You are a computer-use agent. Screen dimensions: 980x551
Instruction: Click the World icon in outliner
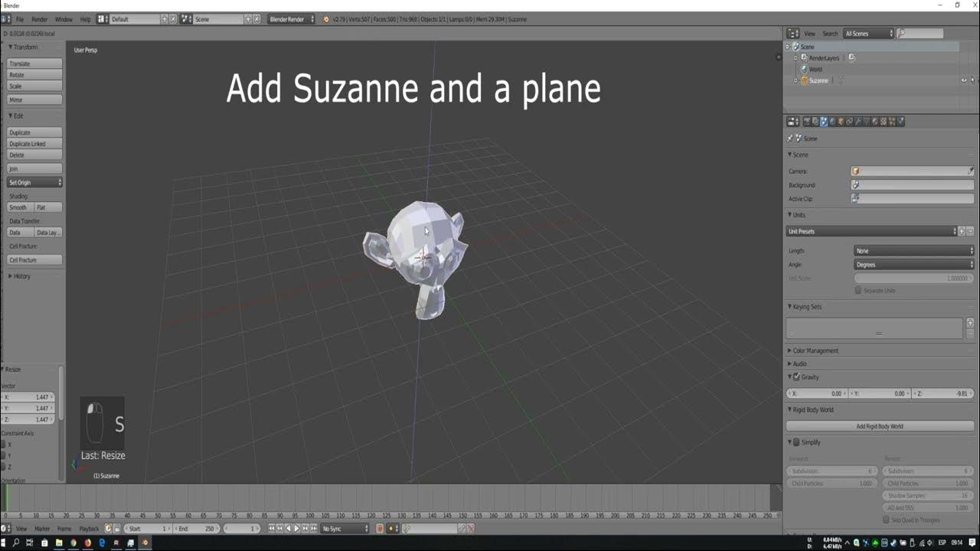click(x=805, y=69)
